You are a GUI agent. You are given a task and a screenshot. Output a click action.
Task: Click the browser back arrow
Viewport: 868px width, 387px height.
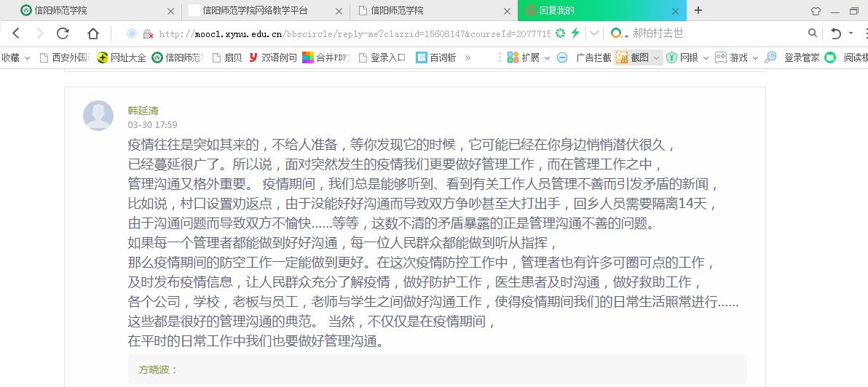tap(16, 33)
